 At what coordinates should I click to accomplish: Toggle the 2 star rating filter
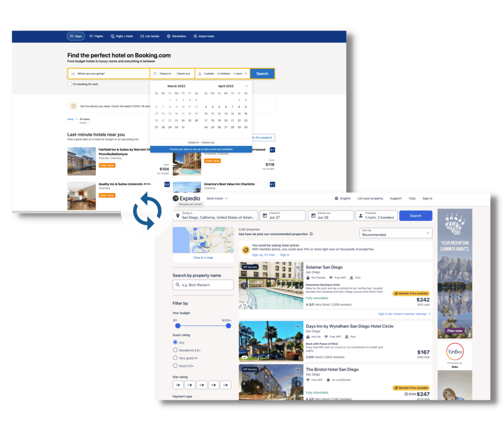189,385
